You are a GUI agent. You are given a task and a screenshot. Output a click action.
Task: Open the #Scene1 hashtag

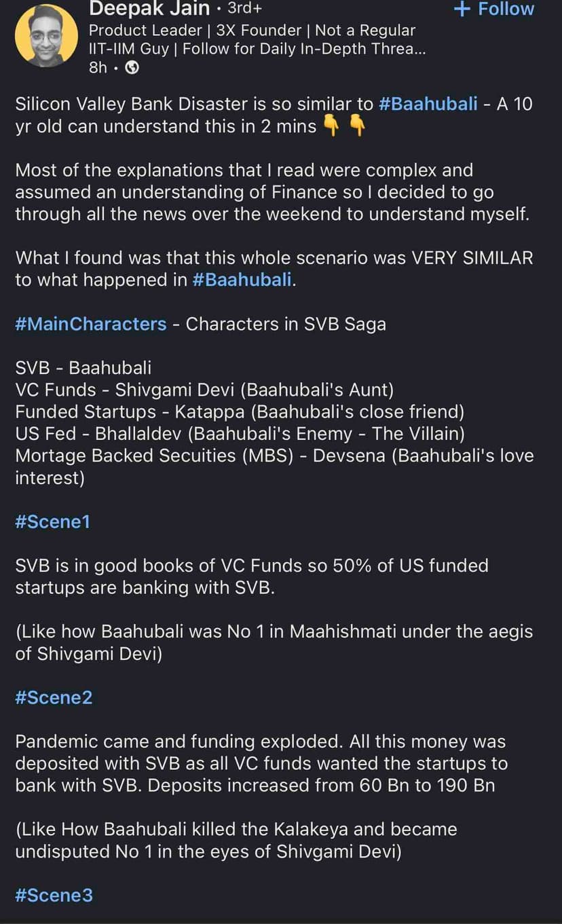tap(52, 521)
